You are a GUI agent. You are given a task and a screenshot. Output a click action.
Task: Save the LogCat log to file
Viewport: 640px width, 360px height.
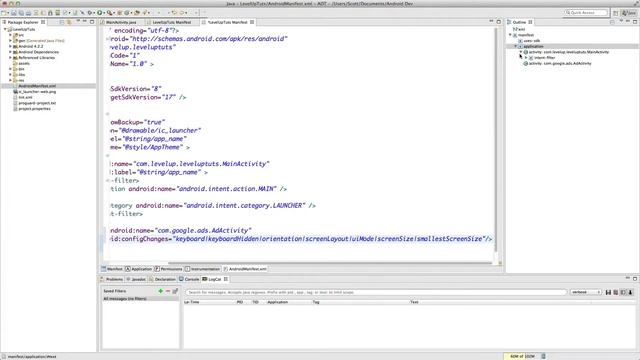coord(608,292)
